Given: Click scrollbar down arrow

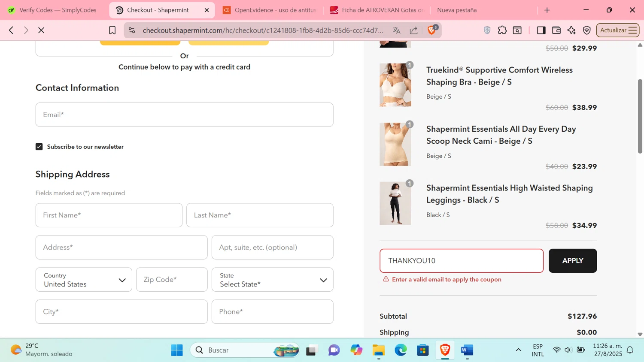Looking at the screenshot, I should click(640, 334).
